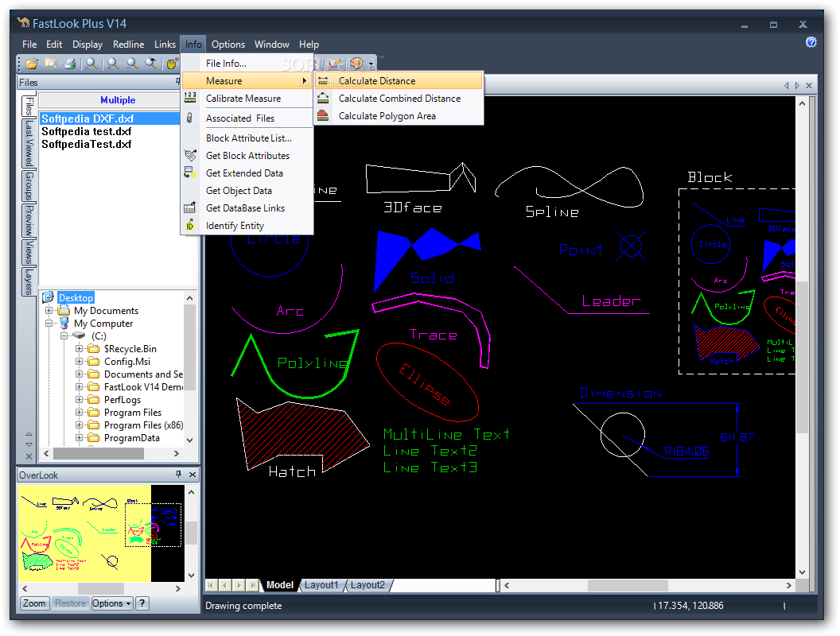This screenshot has height=636, width=840.
Task: Click the Zoom Out magnifier toolbar icon
Action: 132,64
